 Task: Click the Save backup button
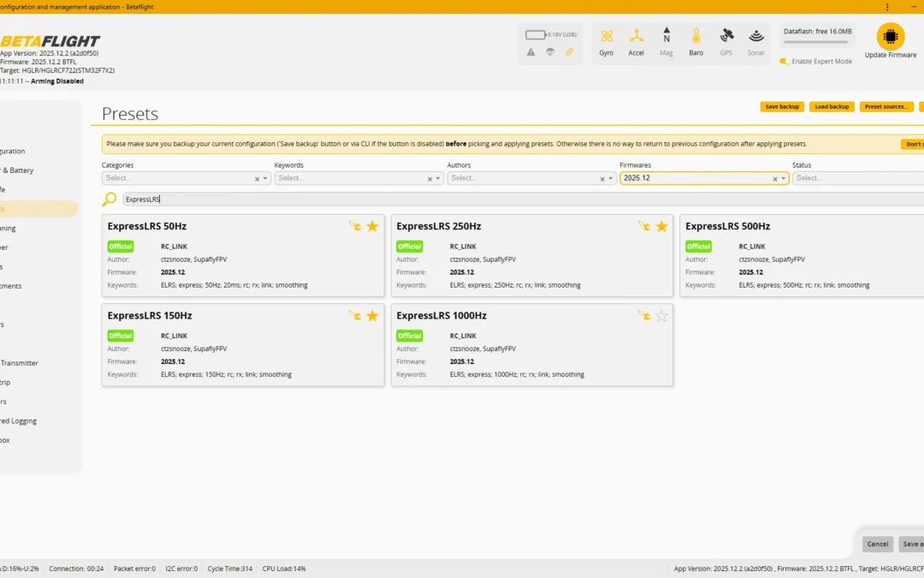pos(782,107)
